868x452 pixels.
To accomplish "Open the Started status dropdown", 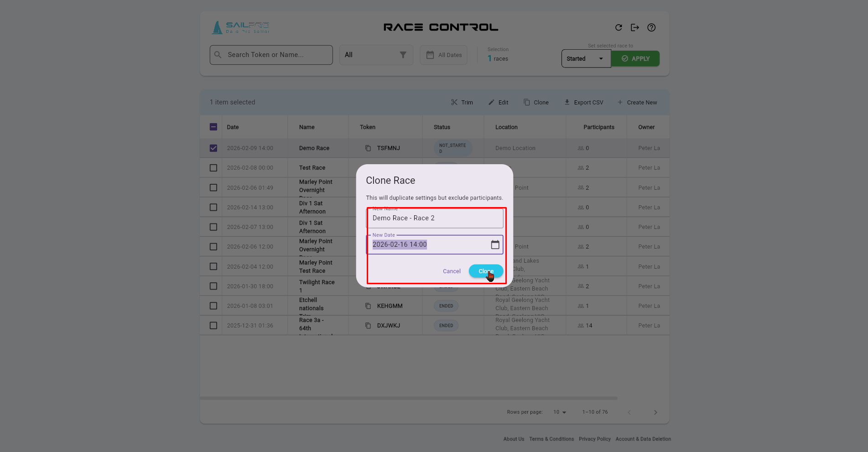I will pos(586,59).
